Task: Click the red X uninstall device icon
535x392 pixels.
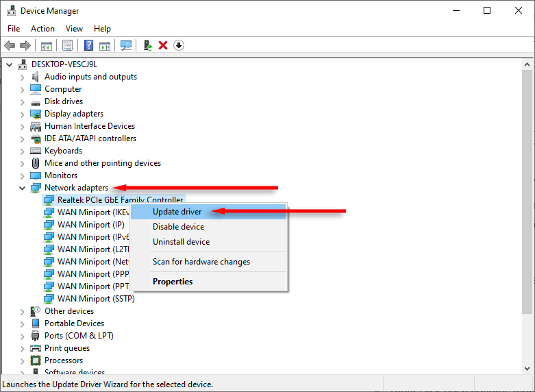Action: [x=163, y=45]
